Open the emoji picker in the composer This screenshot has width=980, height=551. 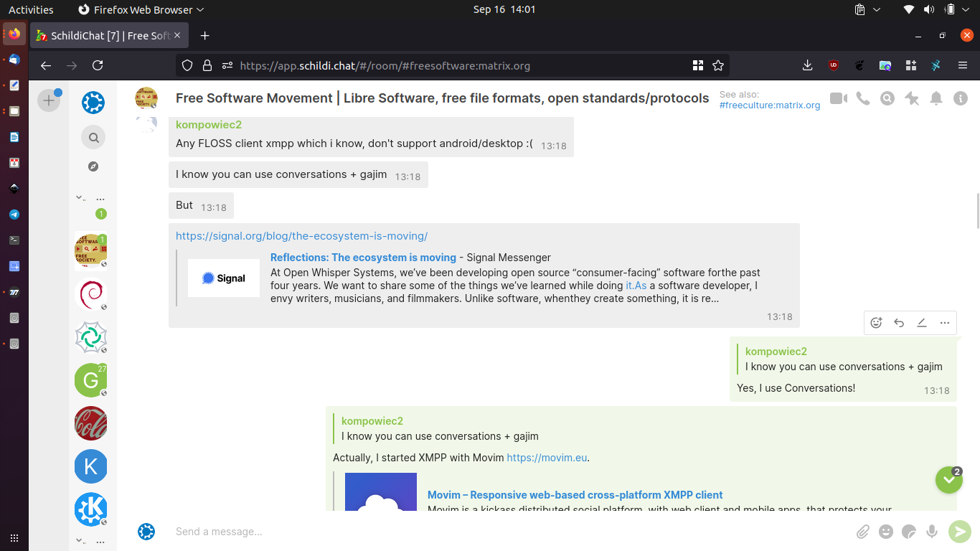[x=886, y=532]
